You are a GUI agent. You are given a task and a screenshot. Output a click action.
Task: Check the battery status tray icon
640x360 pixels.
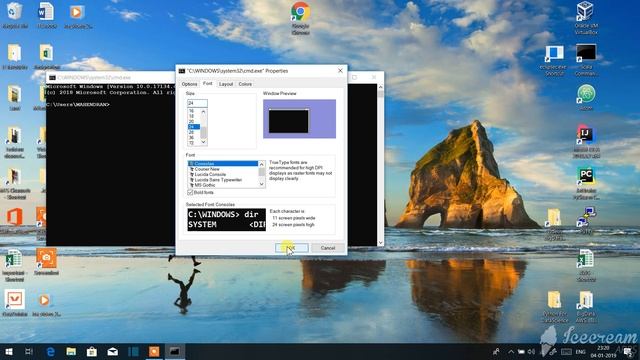521,351
